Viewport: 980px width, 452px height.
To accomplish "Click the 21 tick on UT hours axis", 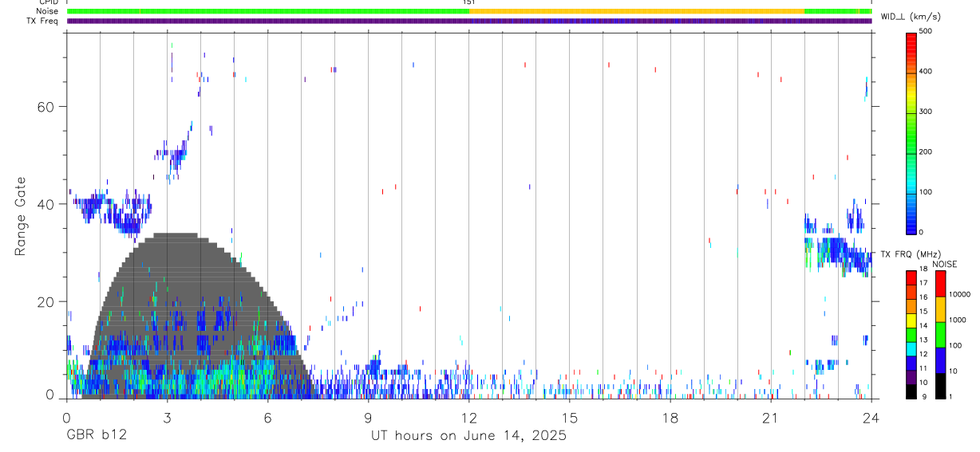I will click(x=771, y=416).
